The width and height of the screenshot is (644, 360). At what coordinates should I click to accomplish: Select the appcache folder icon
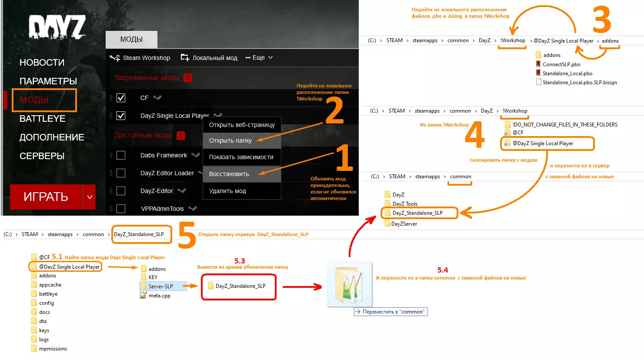[x=34, y=284]
